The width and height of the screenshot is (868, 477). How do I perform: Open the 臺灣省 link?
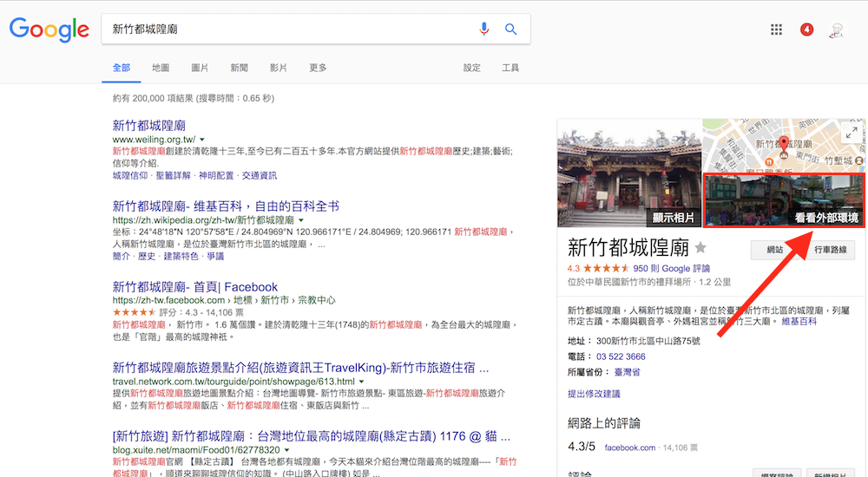(628, 372)
